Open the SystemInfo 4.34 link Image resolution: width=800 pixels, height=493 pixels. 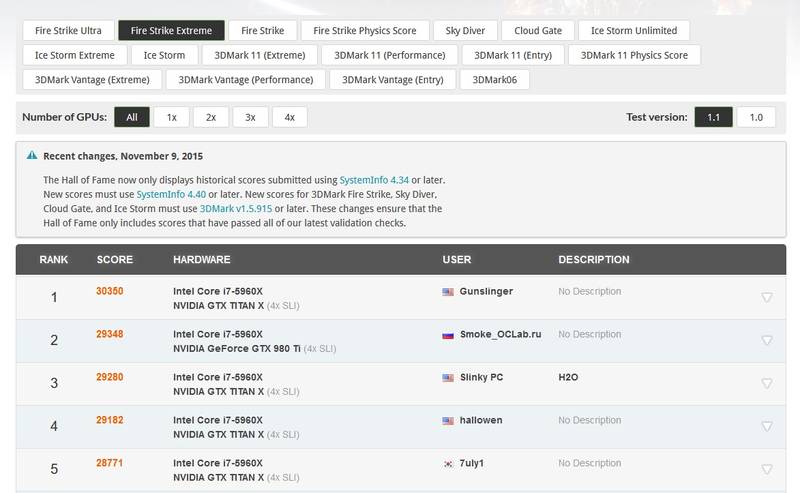[x=374, y=180]
